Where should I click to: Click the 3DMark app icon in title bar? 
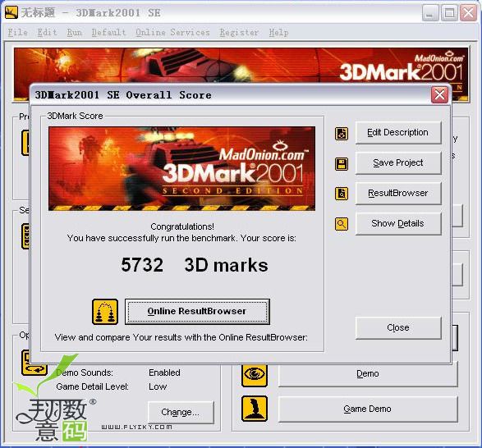pos(11,13)
